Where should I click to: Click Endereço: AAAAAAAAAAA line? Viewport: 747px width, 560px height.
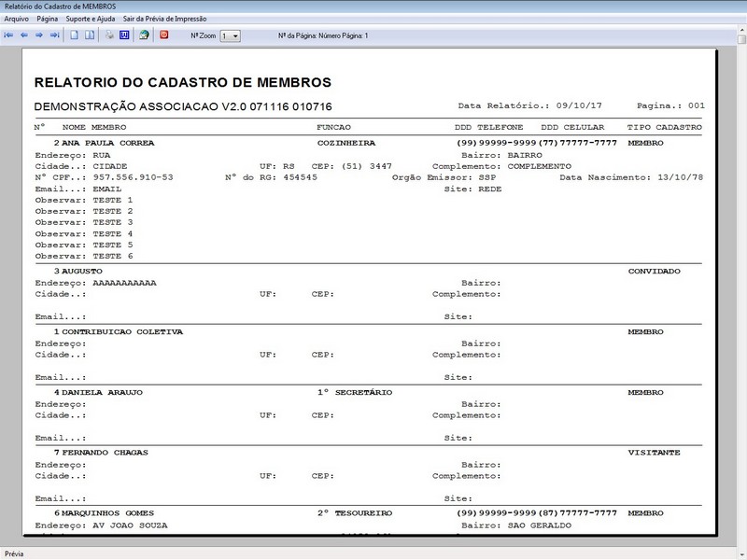(x=96, y=283)
